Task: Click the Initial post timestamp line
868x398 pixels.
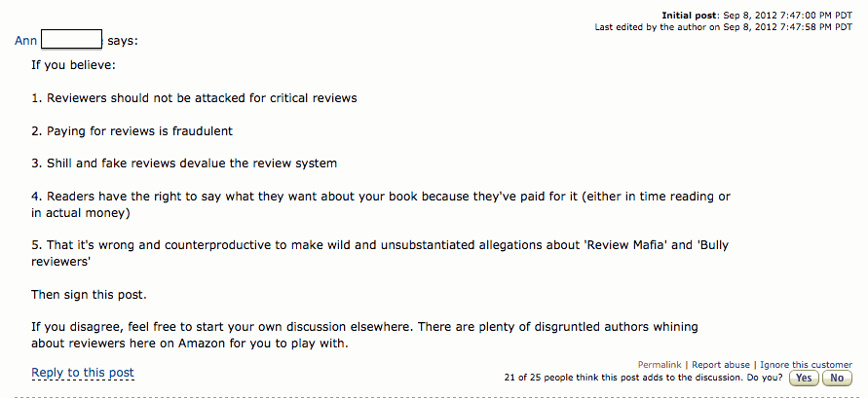Action: [x=757, y=16]
